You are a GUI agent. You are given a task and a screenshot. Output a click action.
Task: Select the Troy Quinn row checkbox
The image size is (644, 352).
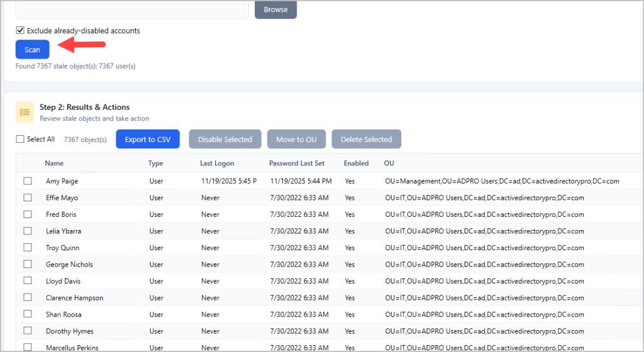pos(28,248)
